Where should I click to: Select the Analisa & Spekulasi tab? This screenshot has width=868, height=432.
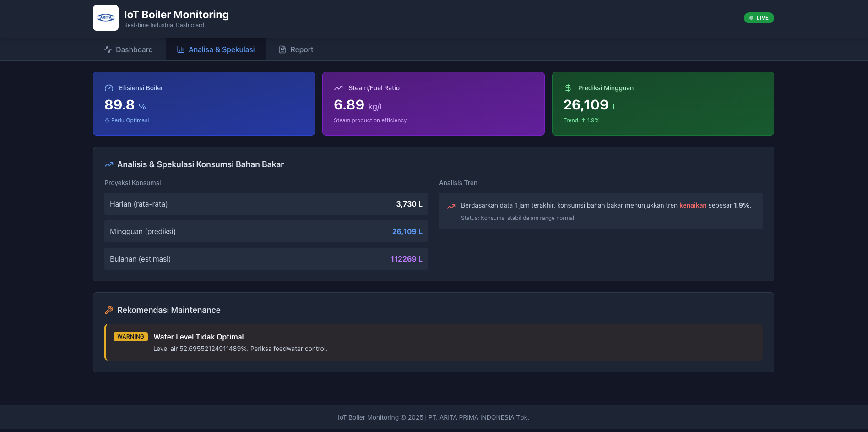coord(216,49)
